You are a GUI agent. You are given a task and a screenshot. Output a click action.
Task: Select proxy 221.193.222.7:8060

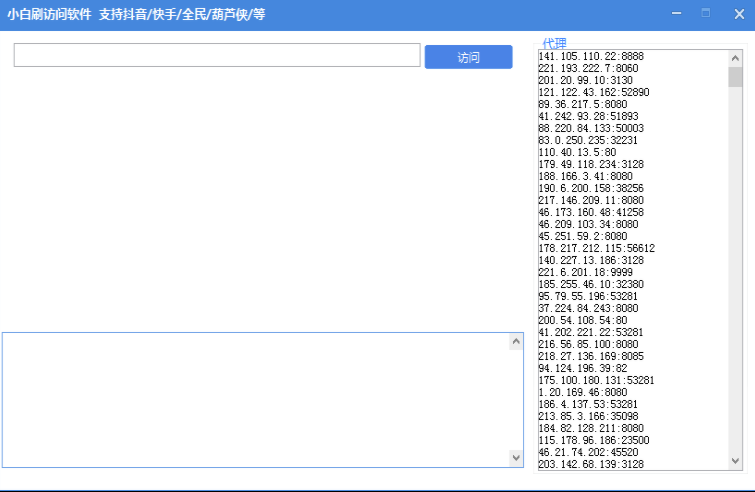(588, 68)
